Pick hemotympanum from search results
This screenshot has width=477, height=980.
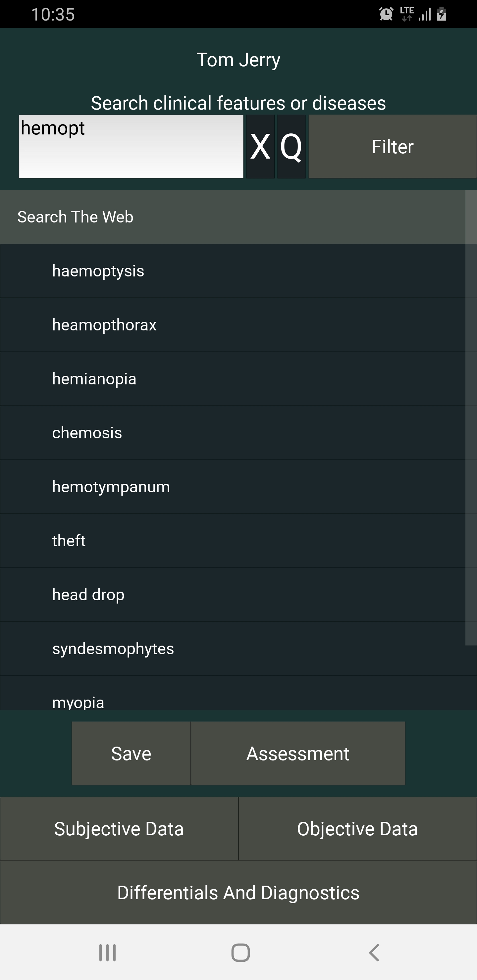coord(111,487)
